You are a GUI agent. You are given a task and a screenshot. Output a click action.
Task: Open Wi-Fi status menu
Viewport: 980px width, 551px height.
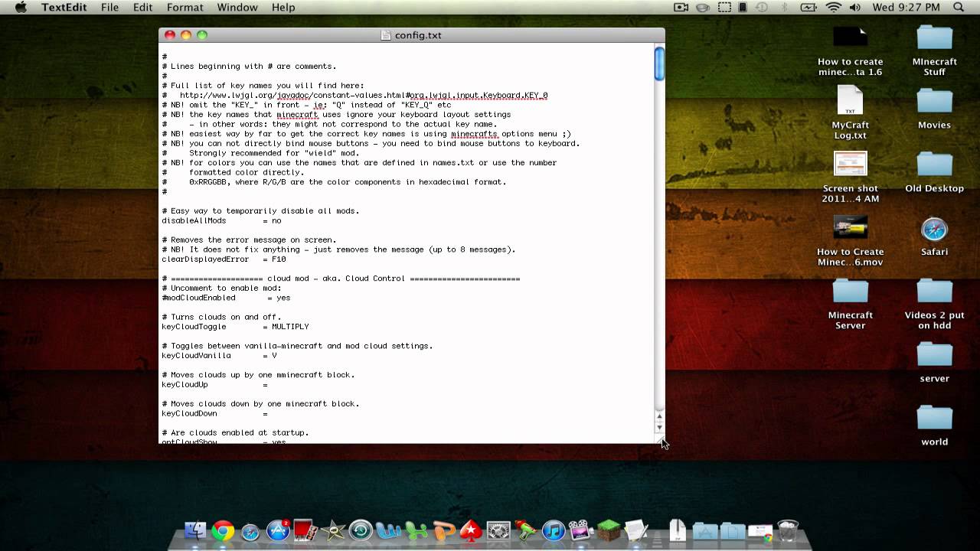(x=833, y=7)
